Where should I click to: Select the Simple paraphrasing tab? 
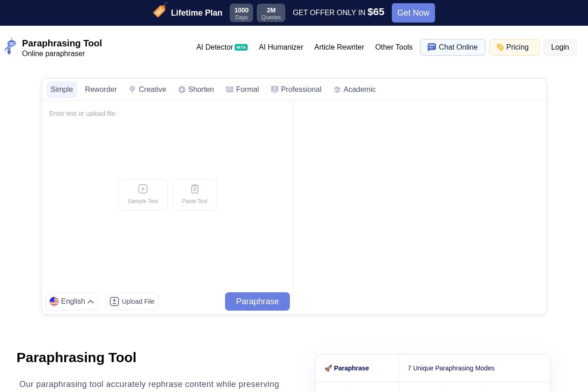(x=62, y=90)
